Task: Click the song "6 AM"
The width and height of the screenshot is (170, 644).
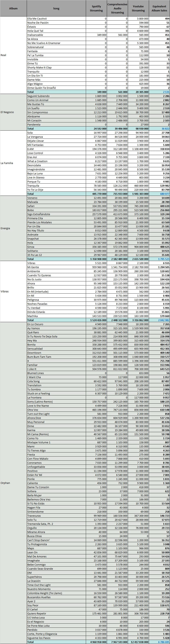Action: tap(31, 149)
